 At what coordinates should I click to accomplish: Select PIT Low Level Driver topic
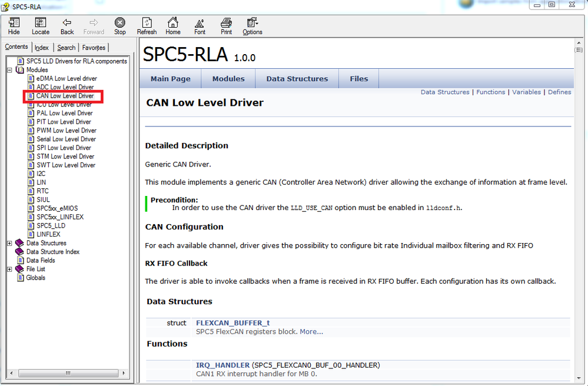click(64, 122)
